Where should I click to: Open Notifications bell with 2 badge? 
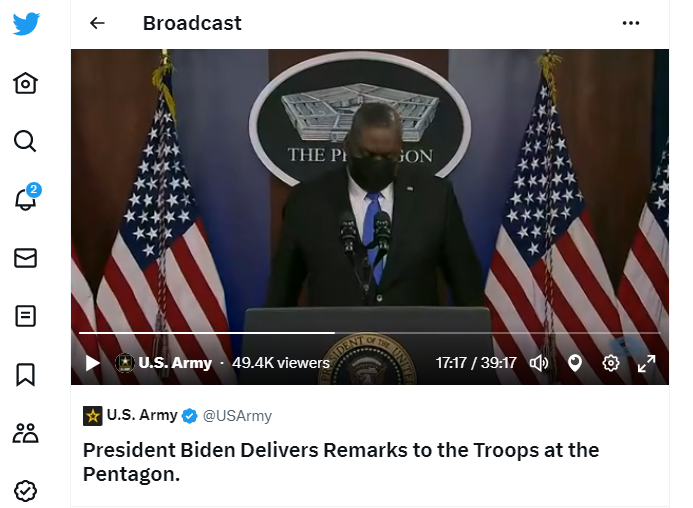(x=27, y=197)
